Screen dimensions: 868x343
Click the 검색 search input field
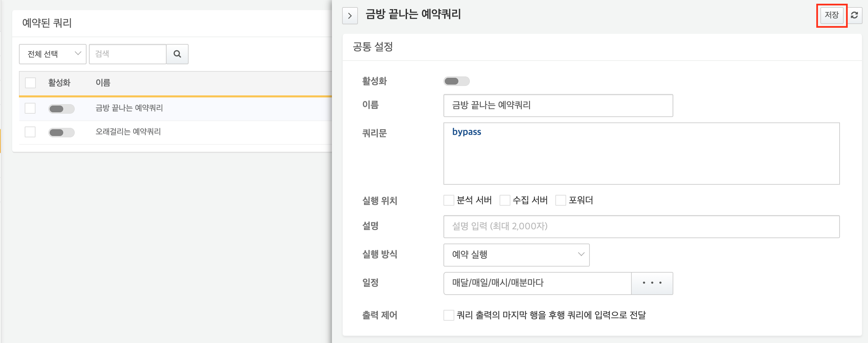128,54
